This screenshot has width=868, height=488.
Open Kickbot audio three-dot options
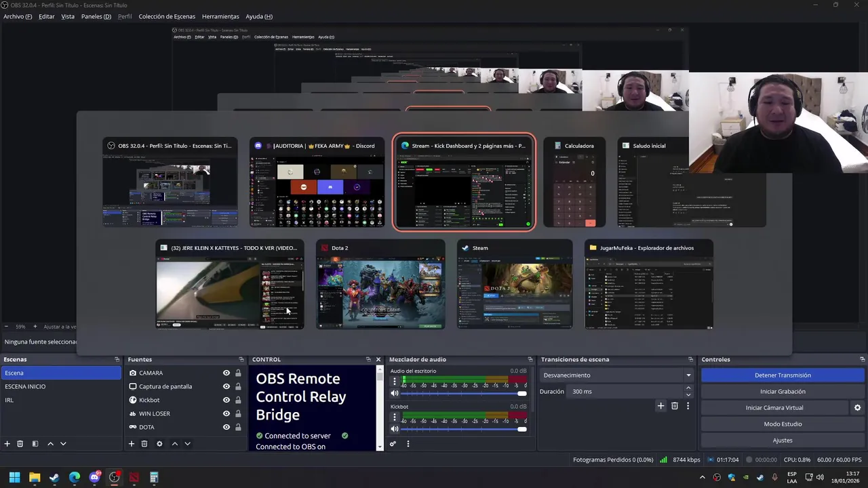395,418
